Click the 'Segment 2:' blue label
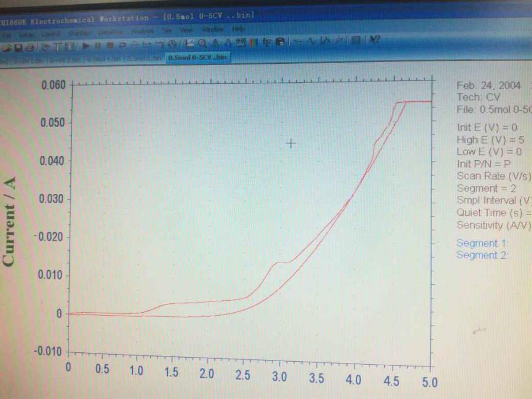Screen dimensions: 532x399 pos(481,255)
